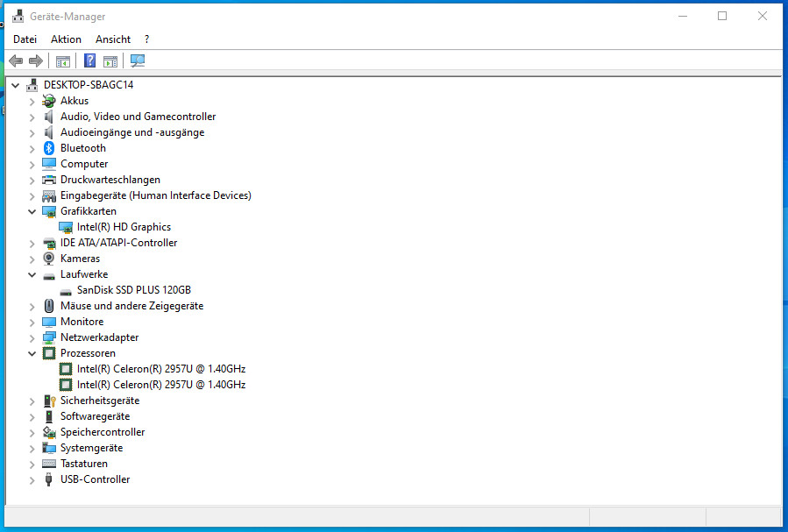788x532 pixels.
Task: Select the Sicherheitsgeräte label
Action: [x=100, y=401]
